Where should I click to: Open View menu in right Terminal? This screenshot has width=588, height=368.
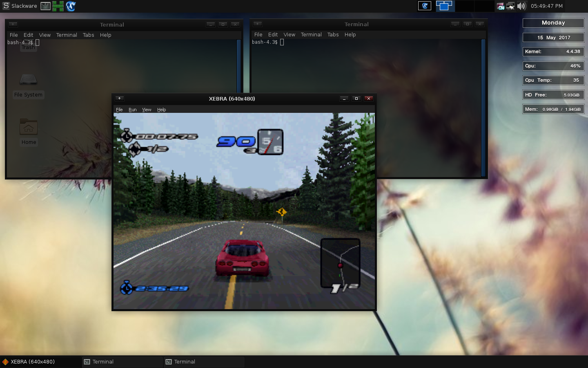(290, 35)
